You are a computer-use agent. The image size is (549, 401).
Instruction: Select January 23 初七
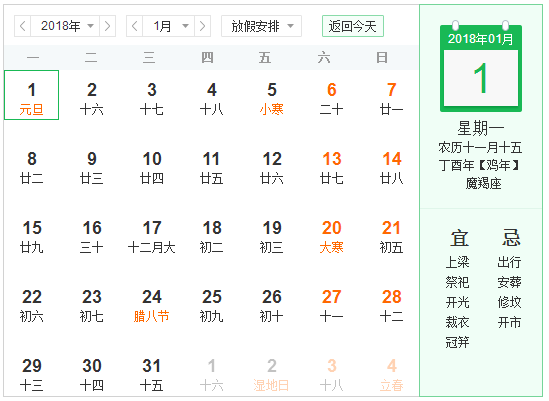point(92,305)
